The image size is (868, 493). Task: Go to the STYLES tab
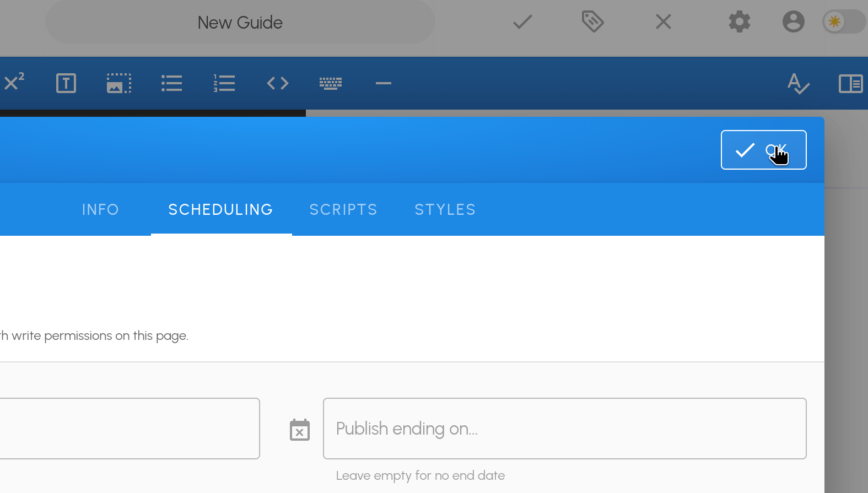445,209
